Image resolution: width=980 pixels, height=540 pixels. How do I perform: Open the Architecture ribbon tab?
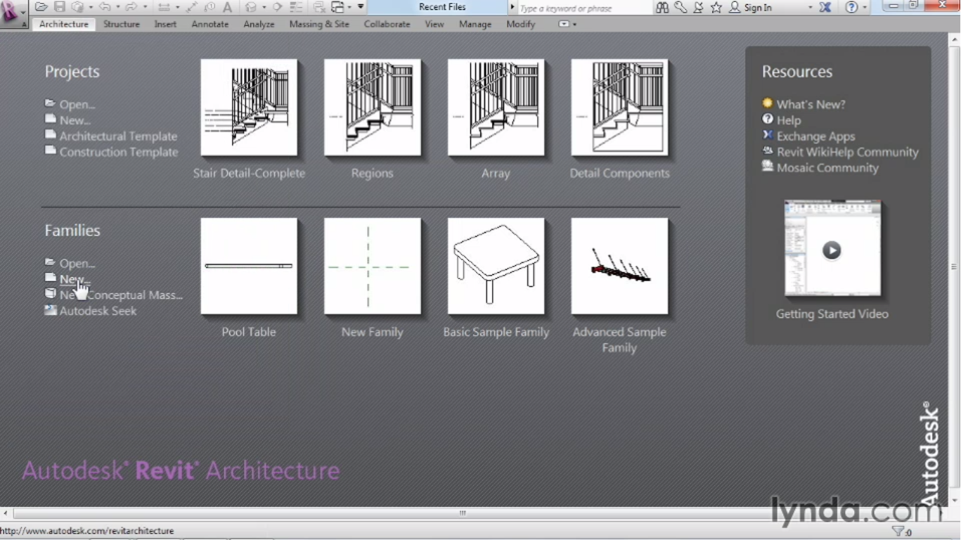click(64, 24)
